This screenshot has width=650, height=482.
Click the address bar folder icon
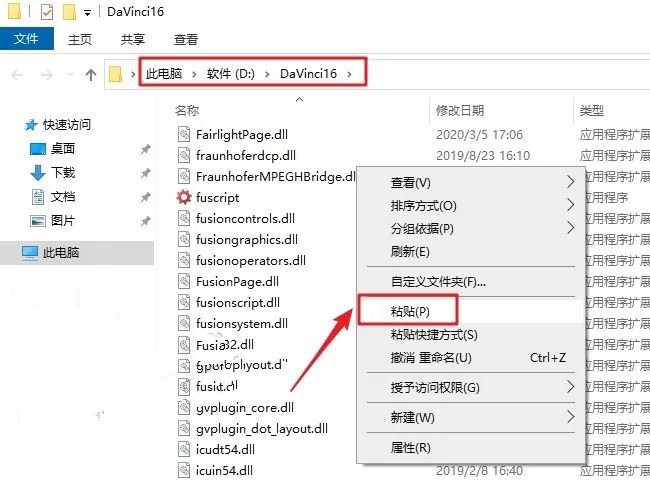tap(115, 74)
